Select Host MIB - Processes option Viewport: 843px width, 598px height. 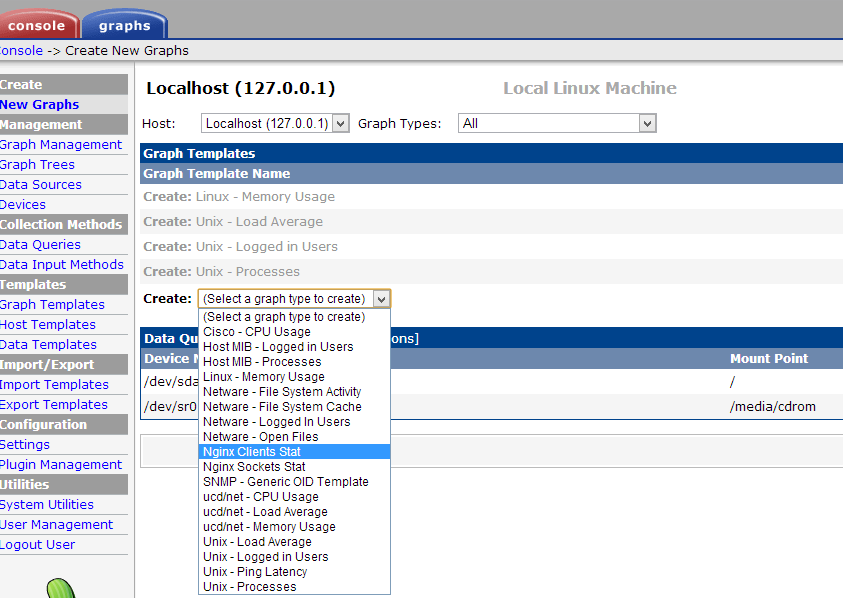294,362
